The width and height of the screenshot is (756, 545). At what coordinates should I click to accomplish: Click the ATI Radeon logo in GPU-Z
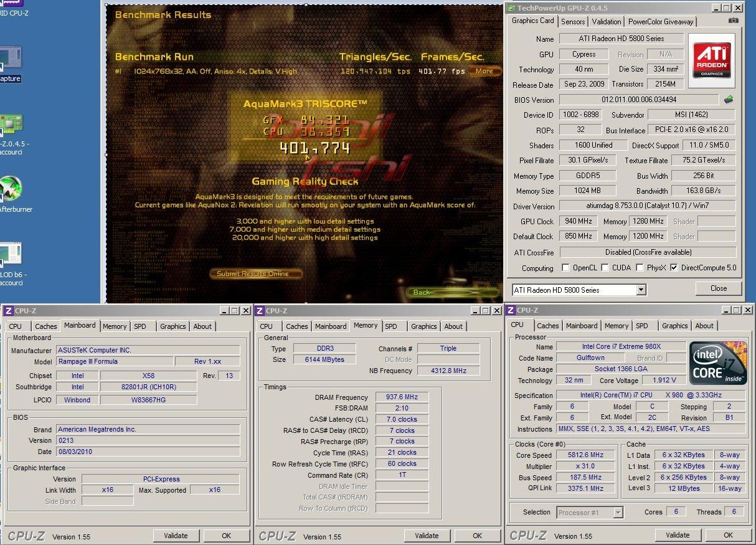[x=712, y=60]
